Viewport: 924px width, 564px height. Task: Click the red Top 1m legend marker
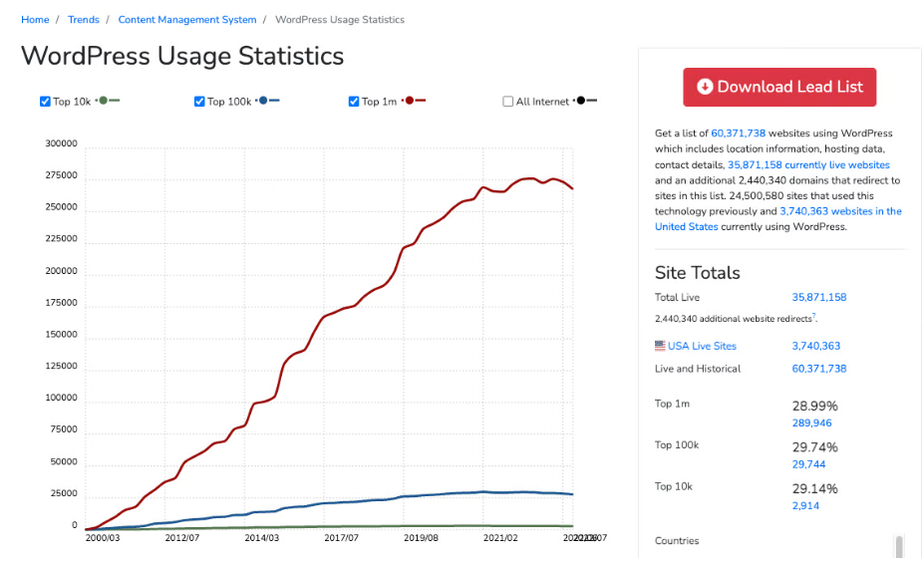coord(410,101)
